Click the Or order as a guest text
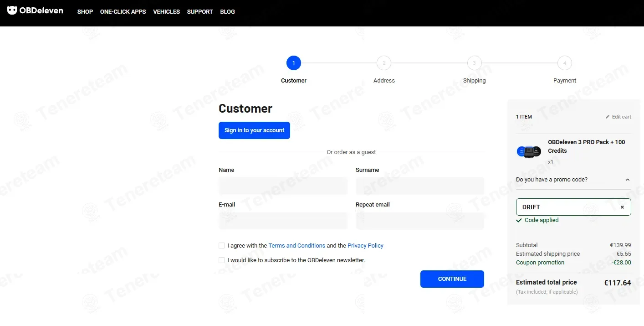 coord(351,152)
